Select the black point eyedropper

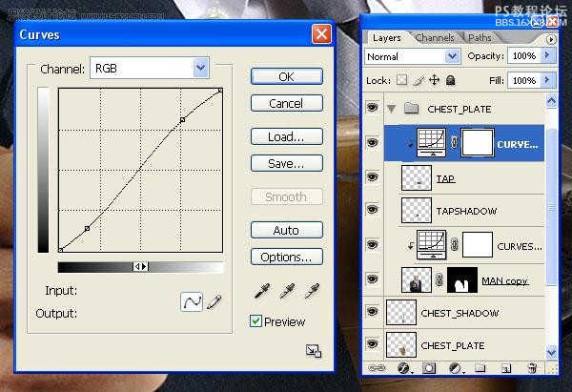tap(262, 291)
